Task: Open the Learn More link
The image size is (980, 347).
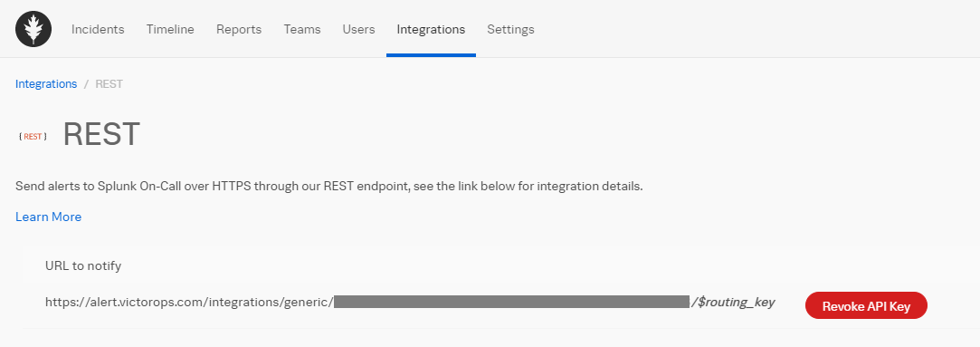Action: [48, 217]
